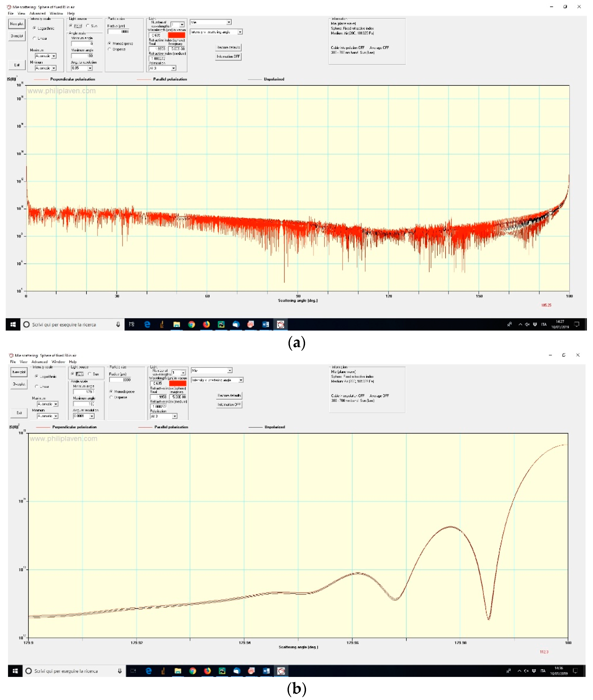This screenshot has width=593, height=700.
Task: Open Task View in upper window's taskbar
Action: click(132, 324)
